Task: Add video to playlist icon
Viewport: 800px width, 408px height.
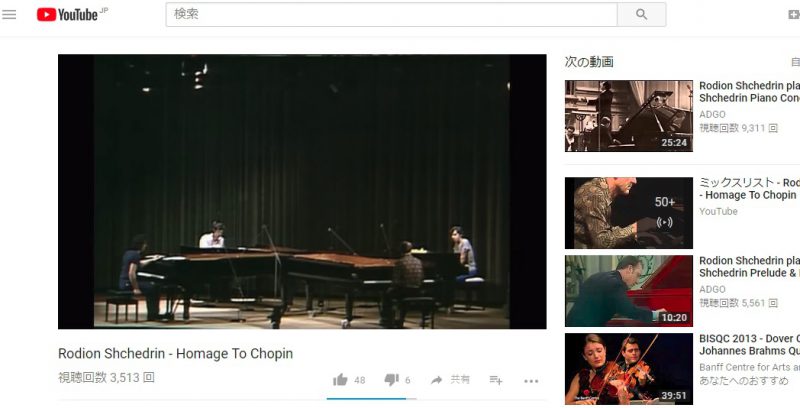Action: pyautogui.click(x=496, y=380)
